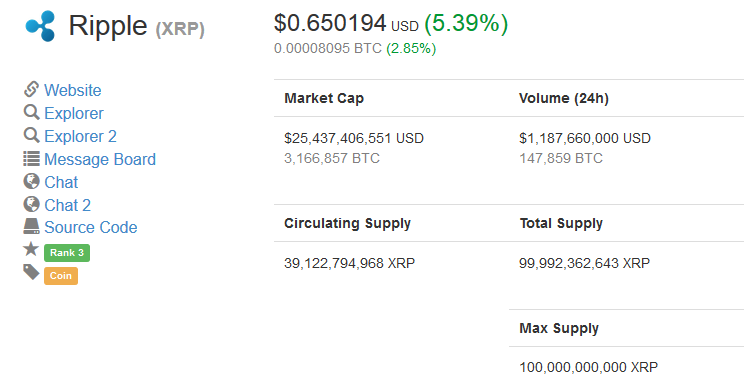This screenshot has width=751, height=388.
Task: Open the Source Code link
Action: coord(91,227)
